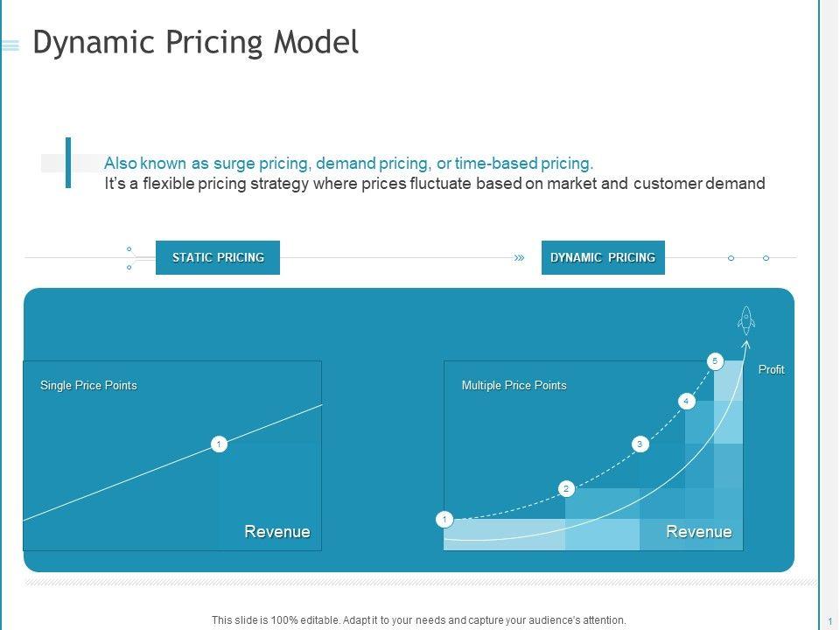This screenshot has width=840, height=630.
Task: Click Revenue text in the static chart
Action: click(276, 532)
